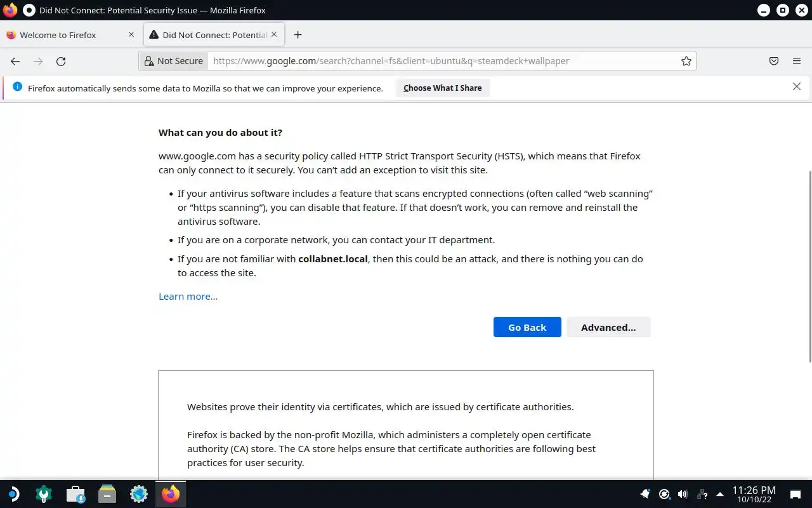
Task: Open the volume control in system tray
Action: click(x=683, y=494)
